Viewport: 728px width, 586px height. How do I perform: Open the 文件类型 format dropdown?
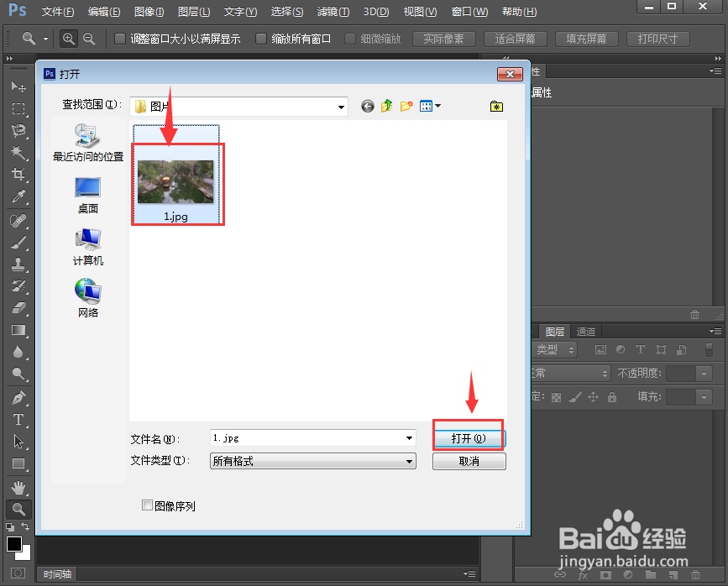point(408,461)
